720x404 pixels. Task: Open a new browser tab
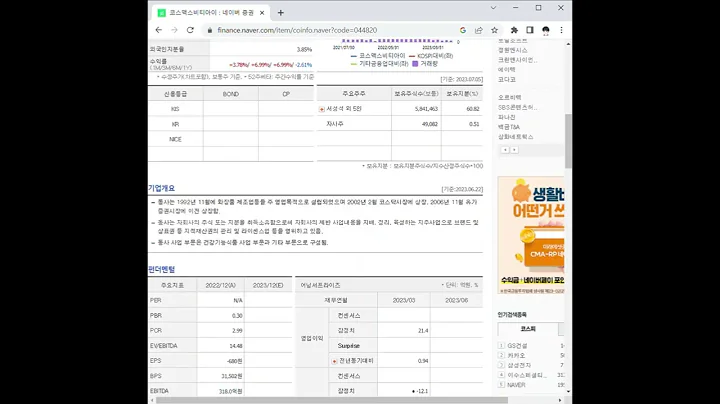click(281, 13)
